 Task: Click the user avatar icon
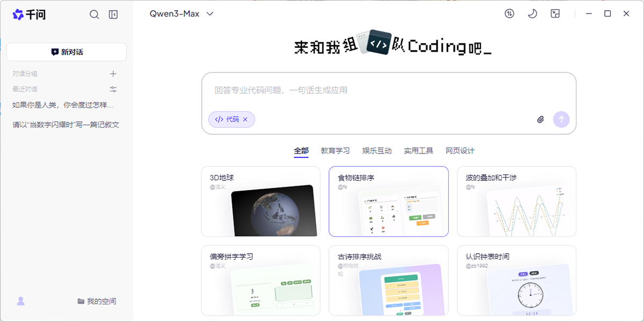[x=21, y=301]
